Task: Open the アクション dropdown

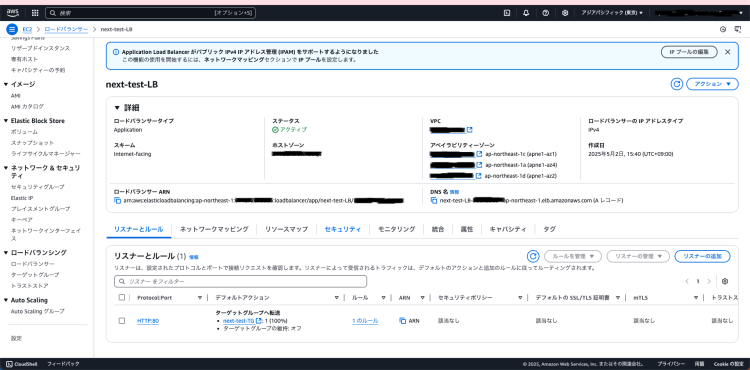Action: 712,84
